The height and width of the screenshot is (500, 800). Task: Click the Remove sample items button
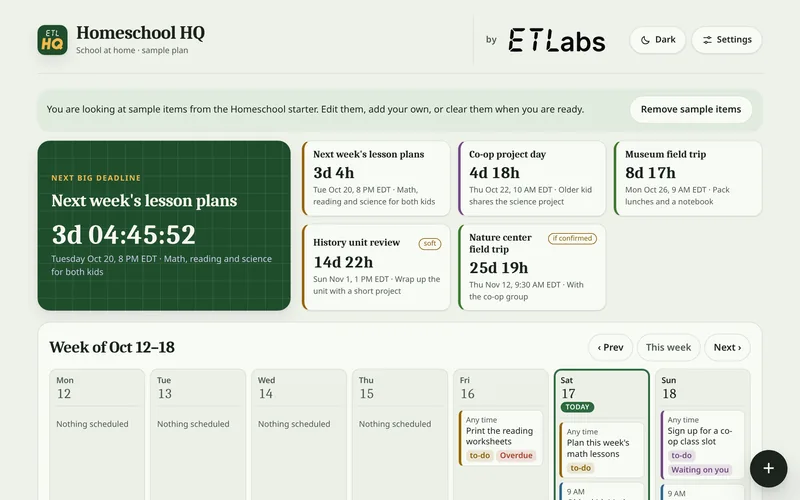(691, 109)
